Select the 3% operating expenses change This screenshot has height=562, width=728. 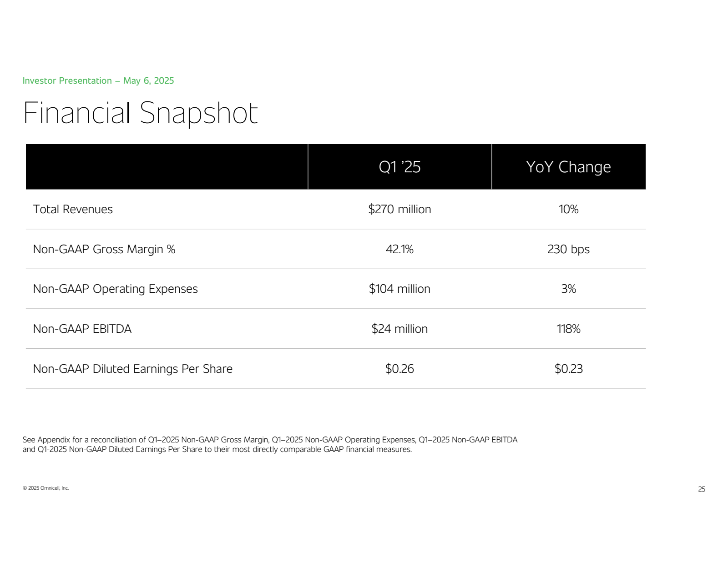click(568, 289)
